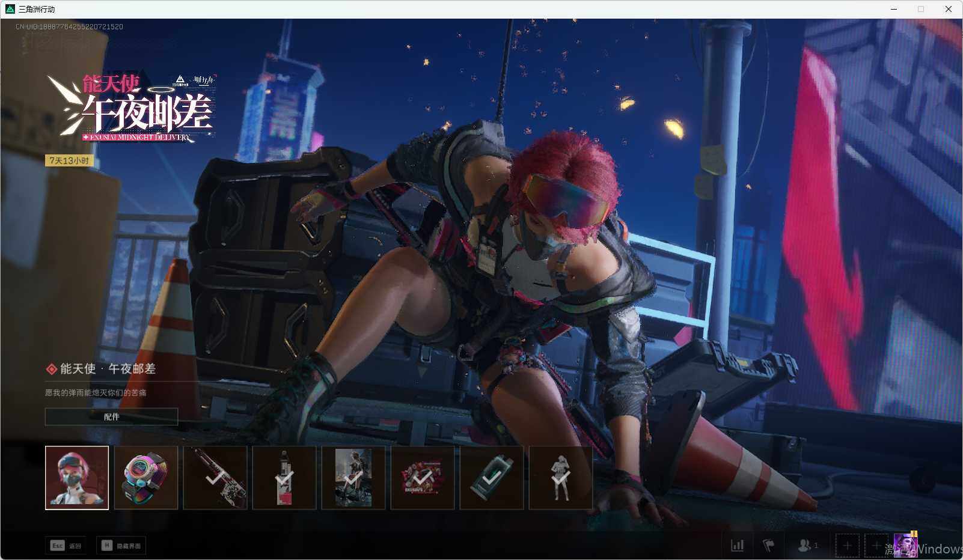This screenshot has width=963, height=560.
Task: Maximize the 三角洲行动 window
Action: [x=921, y=9]
